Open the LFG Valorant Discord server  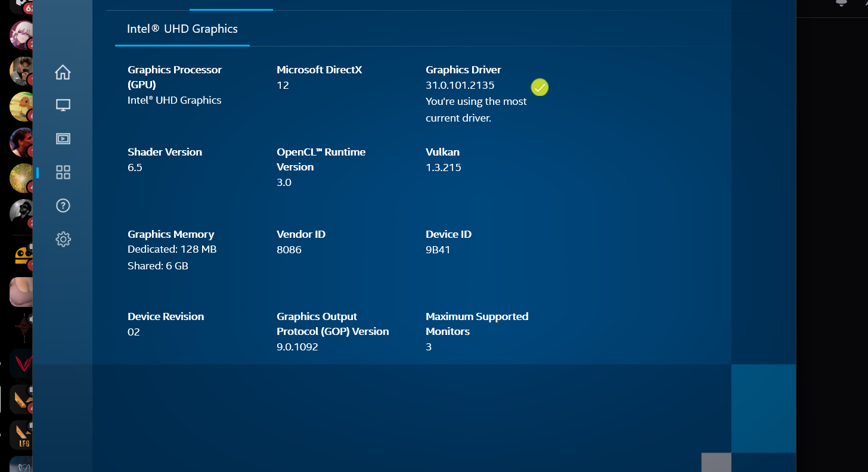coord(21,435)
